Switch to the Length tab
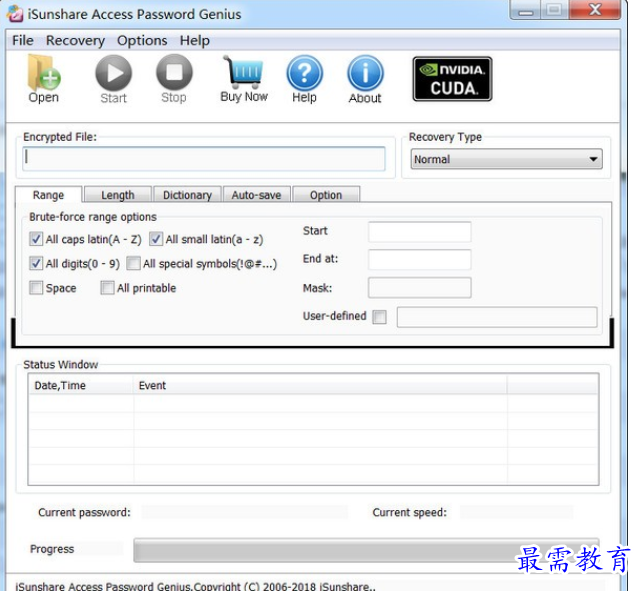The image size is (639, 591). 118,195
